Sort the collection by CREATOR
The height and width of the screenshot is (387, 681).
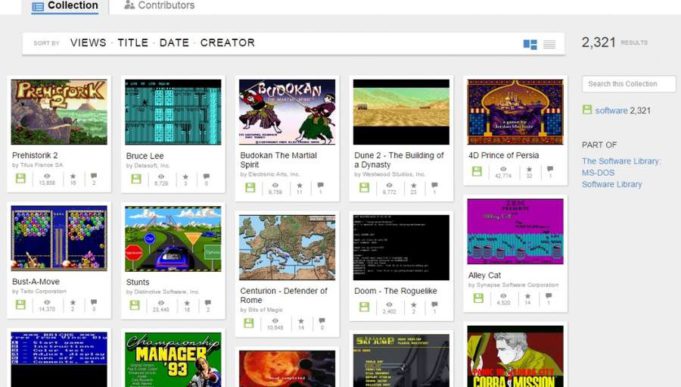tap(228, 43)
